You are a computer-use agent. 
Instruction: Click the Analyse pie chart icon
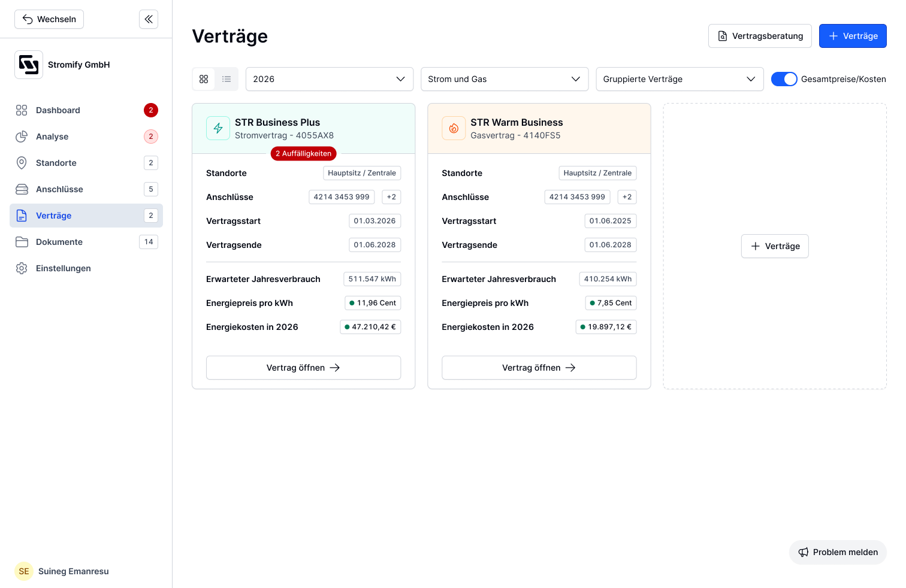coord(22,137)
